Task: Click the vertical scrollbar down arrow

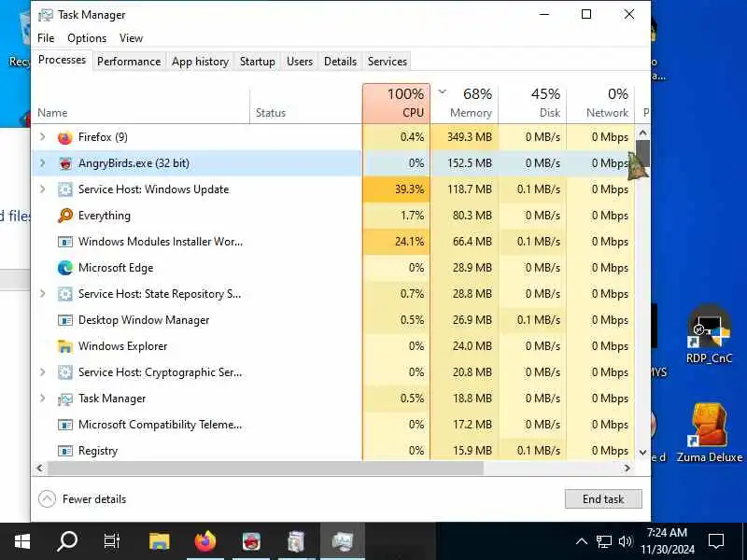Action: click(x=642, y=453)
